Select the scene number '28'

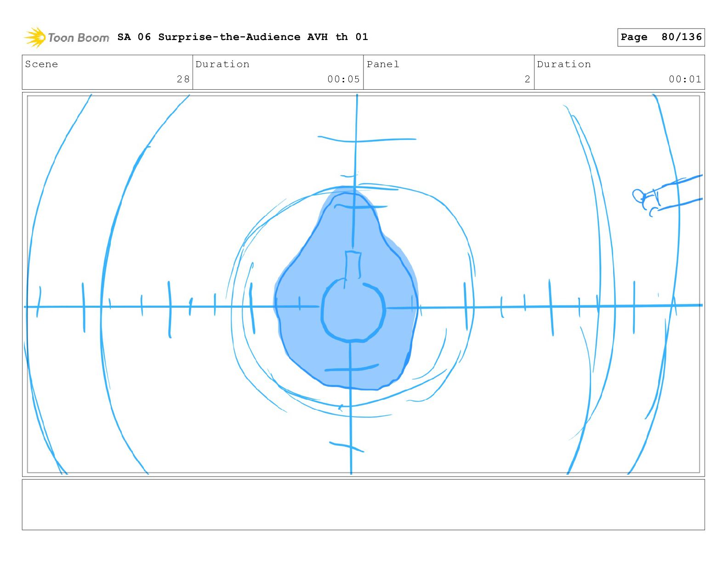pyautogui.click(x=183, y=79)
